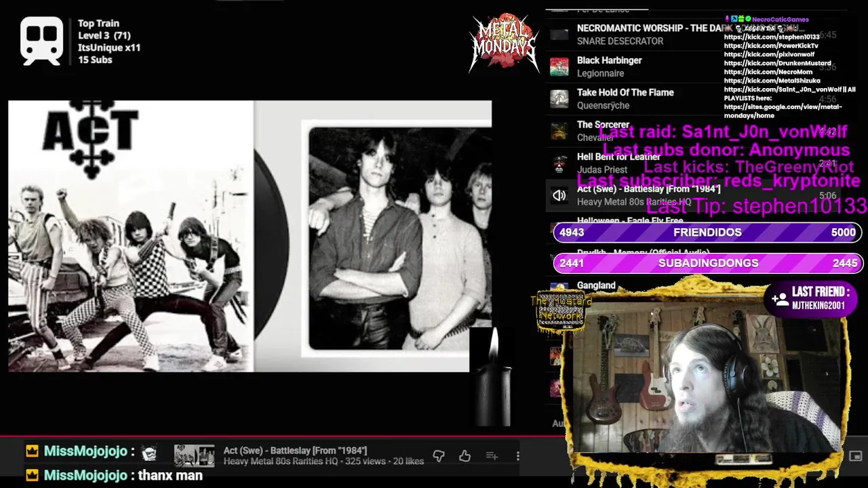This screenshot has height=488, width=868.
Task: Click the kick.com/MetalShizuka link
Action: pos(772,81)
